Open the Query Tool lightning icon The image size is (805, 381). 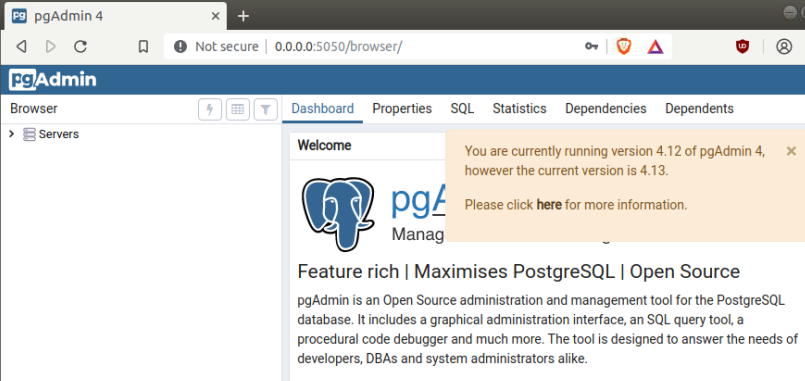point(210,109)
